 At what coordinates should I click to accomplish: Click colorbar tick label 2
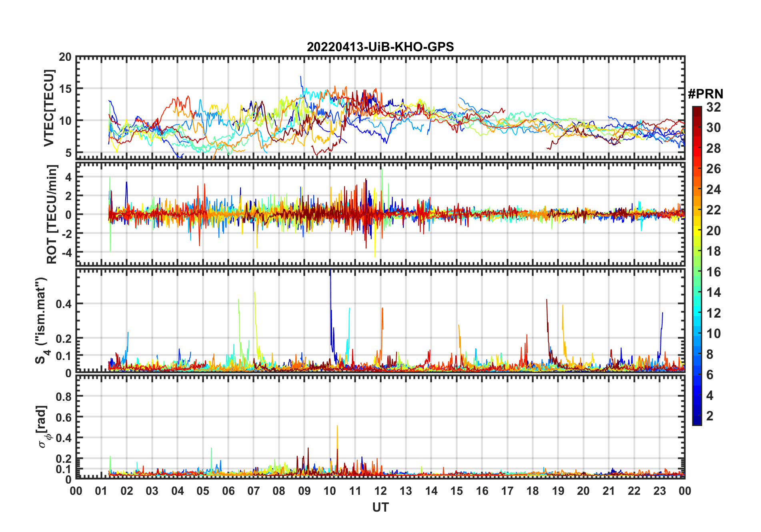coord(710,416)
